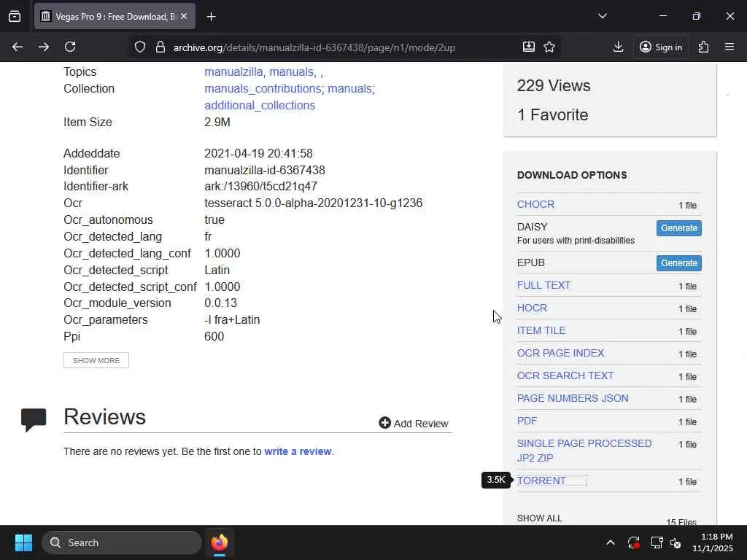Expand the list all tabs chevron

(x=602, y=16)
